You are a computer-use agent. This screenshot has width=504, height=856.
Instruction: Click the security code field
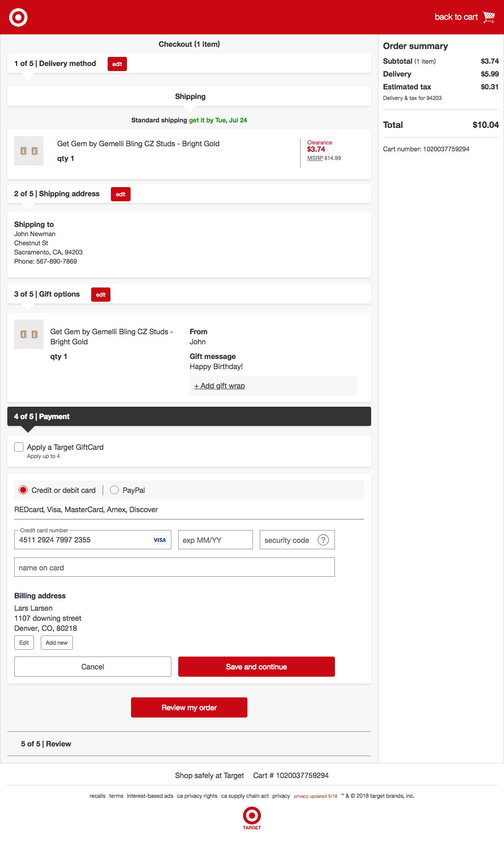[x=297, y=540]
